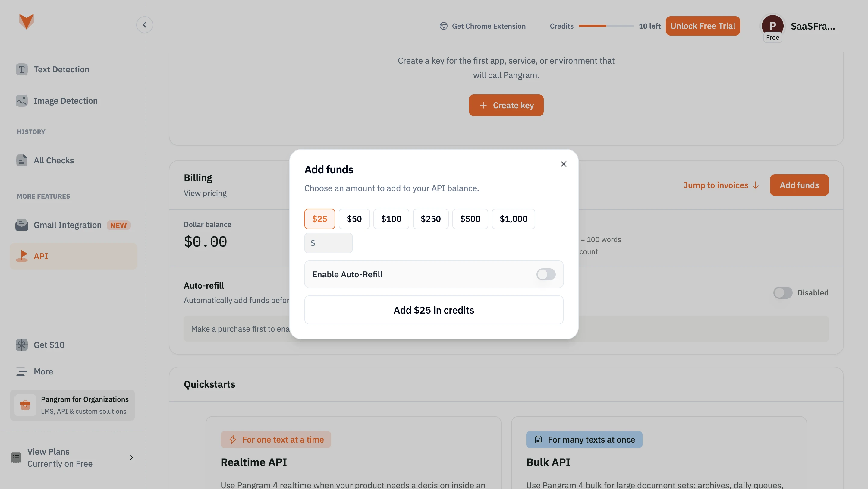
Task: Select the $1,000 amount option
Action: tap(513, 219)
